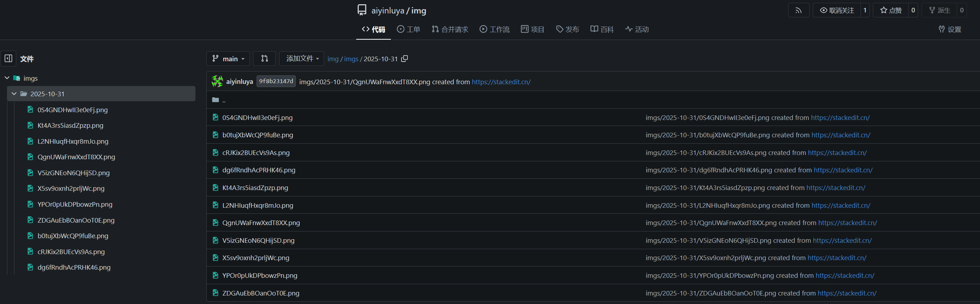The height and width of the screenshot is (304, 980).
Task: Open aiyinluya author name in commit row
Action: click(x=239, y=81)
